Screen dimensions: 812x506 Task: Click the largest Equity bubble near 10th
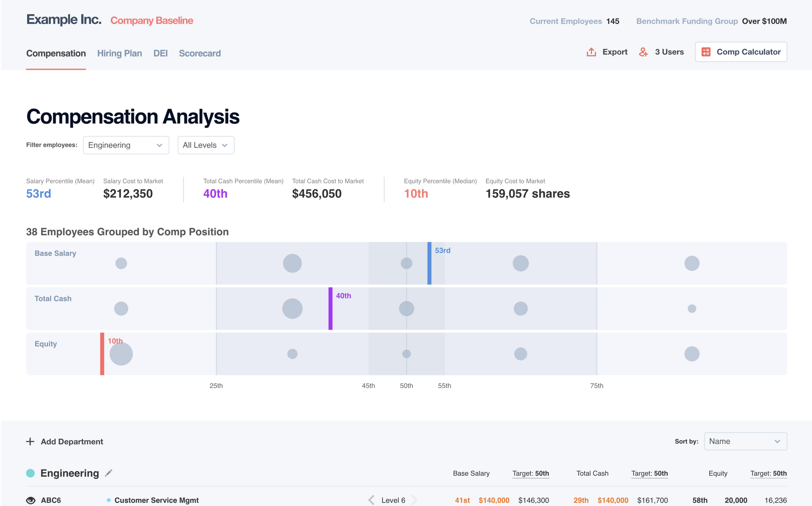point(121,354)
